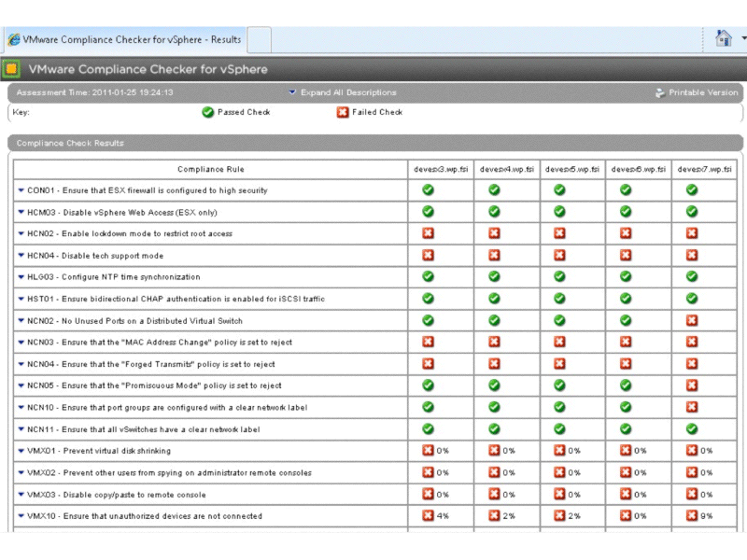This screenshot has height=560, width=747.
Task: Expand the HLG03 NTP time synchronization rule
Action: tap(21, 276)
